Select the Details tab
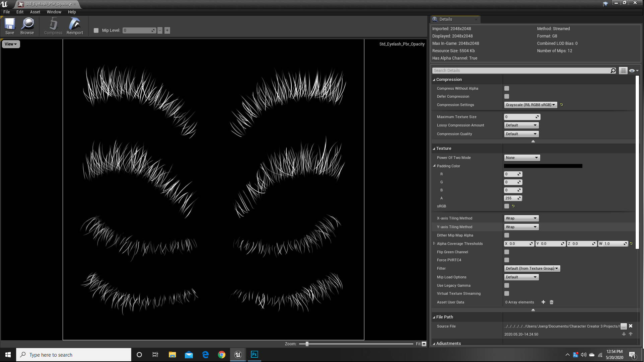This screenshot has width=644, height=362. click(455, 19)
